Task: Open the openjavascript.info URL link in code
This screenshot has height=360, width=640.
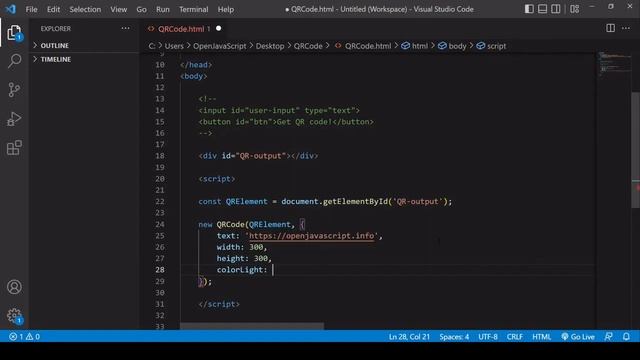Action: pos(311,236)
